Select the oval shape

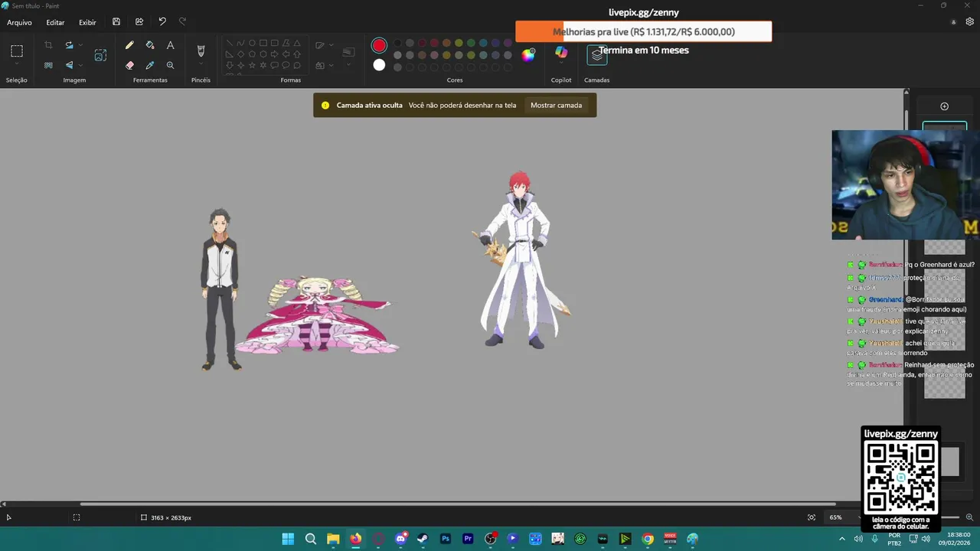(x=252, y=43)
